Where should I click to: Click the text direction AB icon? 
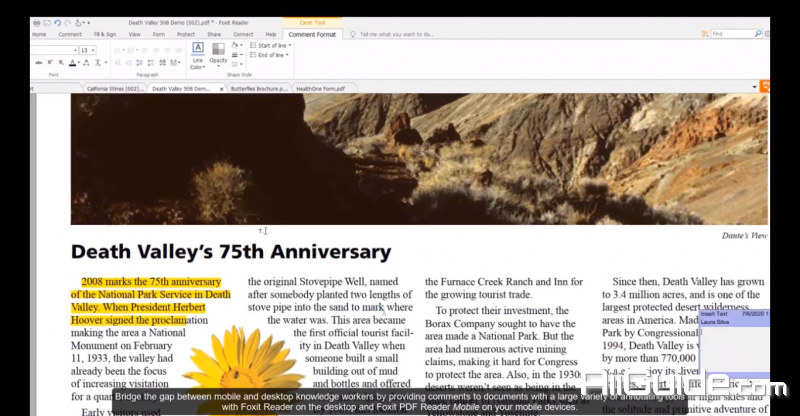[162, 62]
